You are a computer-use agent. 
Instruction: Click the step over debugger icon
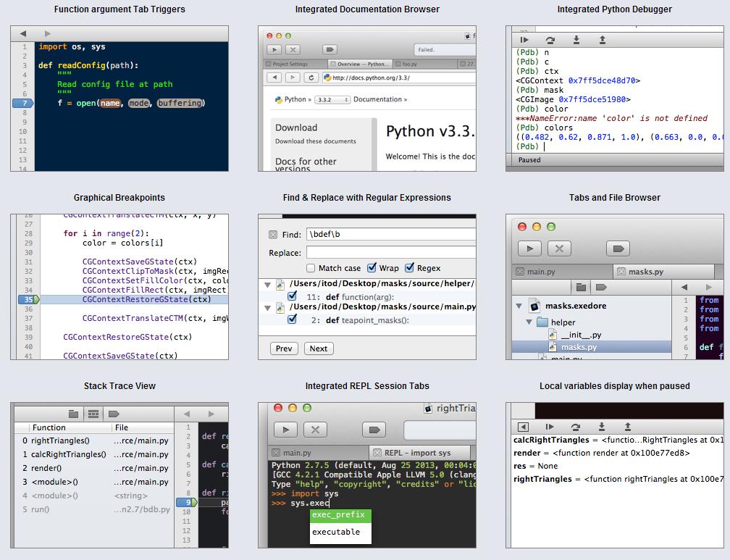(x=550, y=40)
